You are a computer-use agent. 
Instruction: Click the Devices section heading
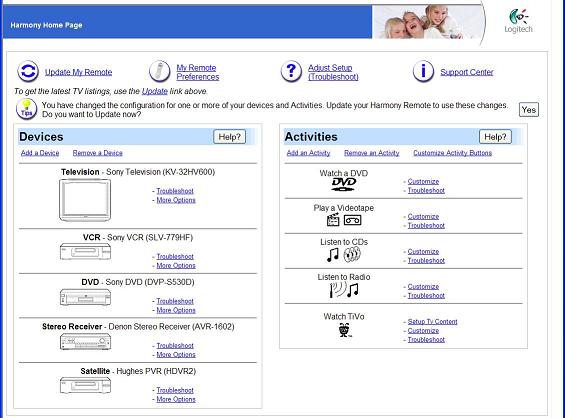41,137
